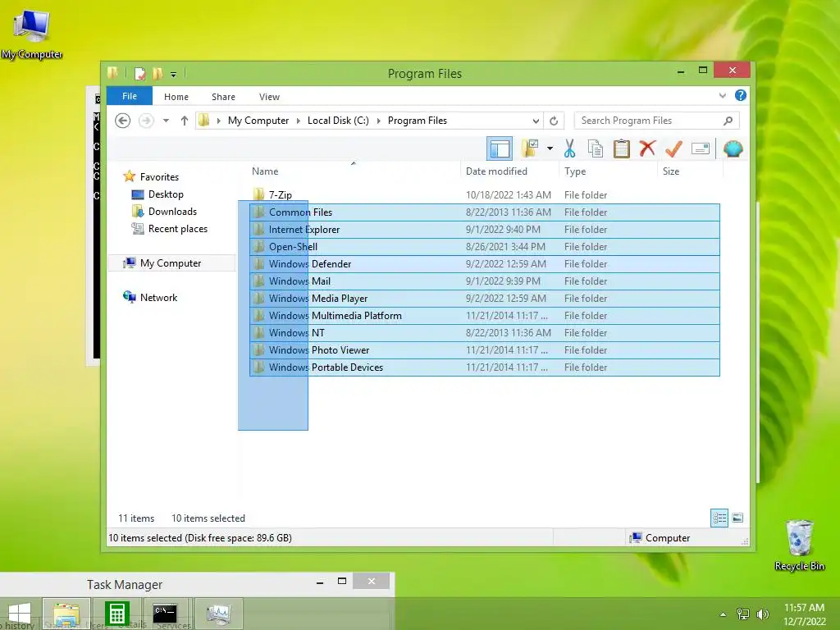Click the Paste clipboard toolbar icon
This screenshot has height=630, width=840.
click(x=622, y=148)
